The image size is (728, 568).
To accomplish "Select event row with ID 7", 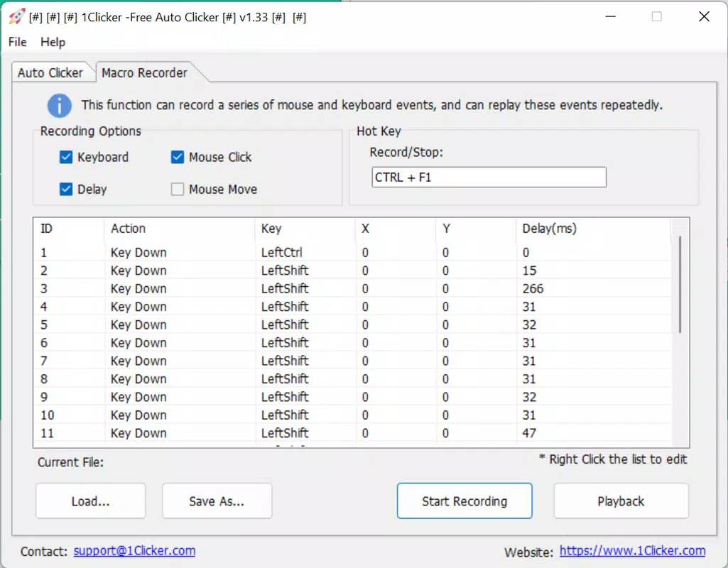I will [353, 361].
